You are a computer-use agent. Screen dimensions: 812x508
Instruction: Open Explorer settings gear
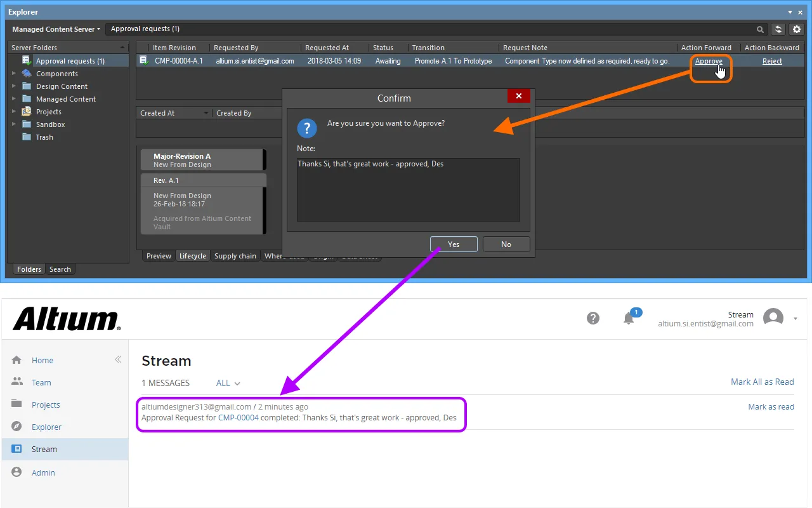[796, 29]
